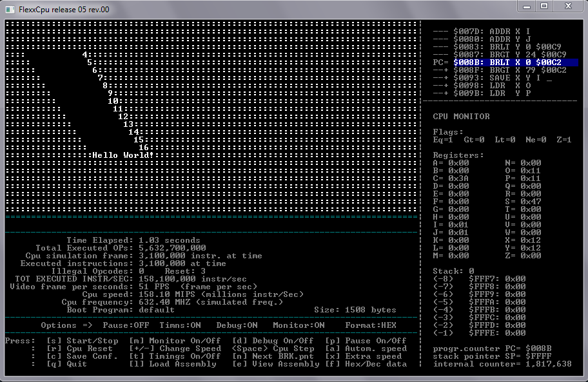The image size is (588, 382).
Task: Click the [s] Start/Stop command
Action: point(83,340)
